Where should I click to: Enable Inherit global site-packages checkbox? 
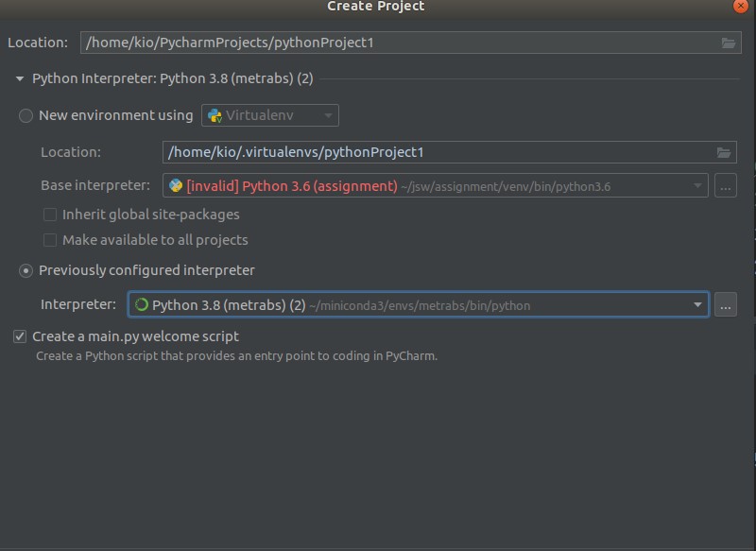[x=50, y=215]
